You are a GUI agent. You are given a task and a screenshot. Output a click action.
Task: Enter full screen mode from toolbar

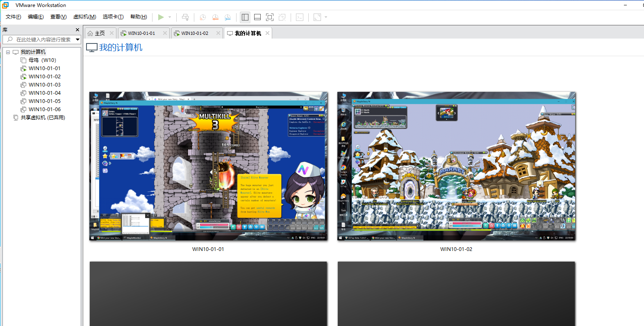(270, 17)
